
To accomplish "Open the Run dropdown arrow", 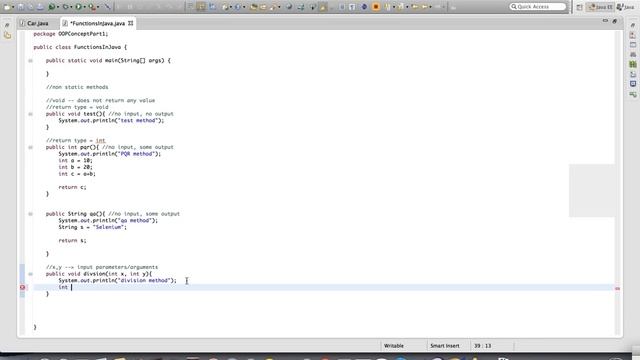I will pyautogui.click(x=84, y=7).
